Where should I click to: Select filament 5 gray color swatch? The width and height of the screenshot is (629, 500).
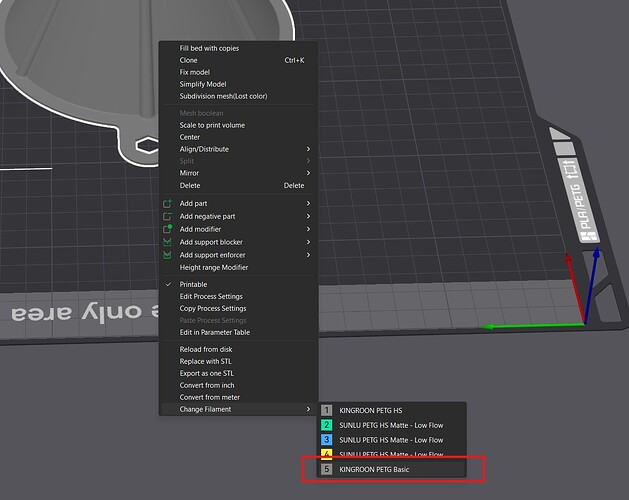(327, 469)
